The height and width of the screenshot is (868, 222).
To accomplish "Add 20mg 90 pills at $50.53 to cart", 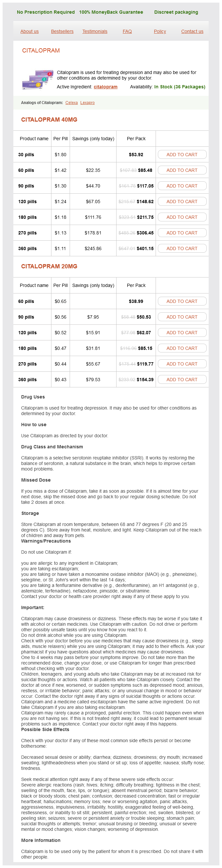I will tap(182, 317).
